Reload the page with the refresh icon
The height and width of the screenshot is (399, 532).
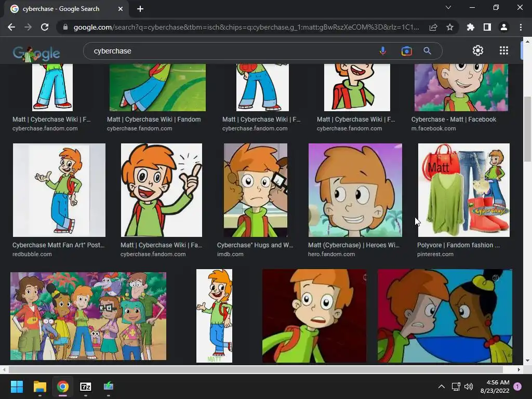click(x=45, y=27)
